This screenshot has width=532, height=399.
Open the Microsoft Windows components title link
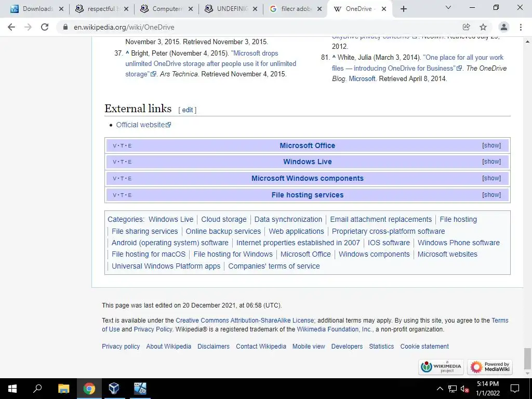tap(308, 179)
